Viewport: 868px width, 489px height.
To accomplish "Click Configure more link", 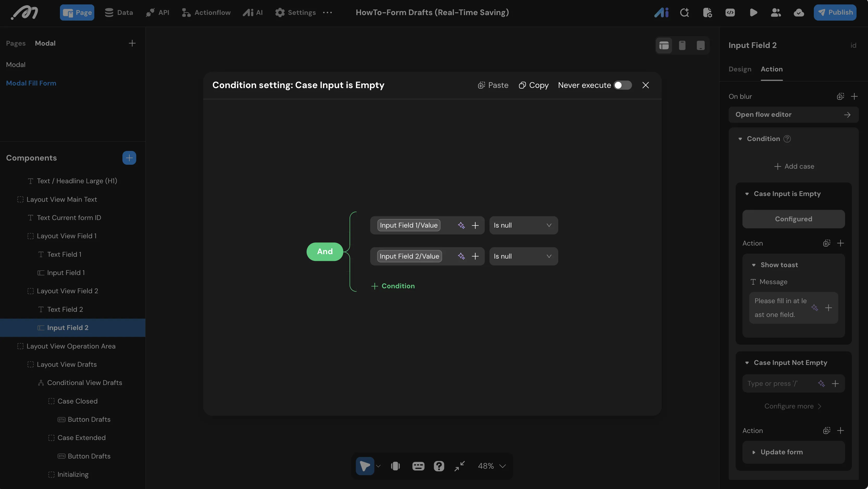I will coord(792,406).
